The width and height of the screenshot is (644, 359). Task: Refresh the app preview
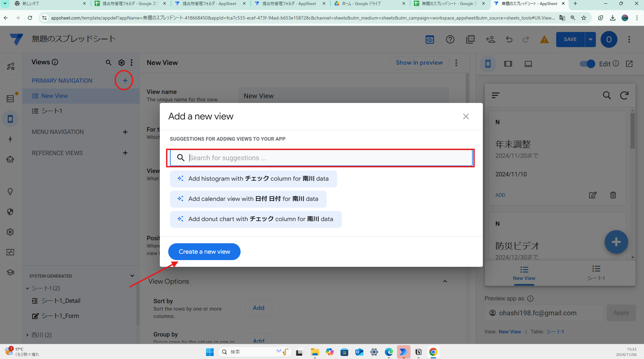(624, 96)
